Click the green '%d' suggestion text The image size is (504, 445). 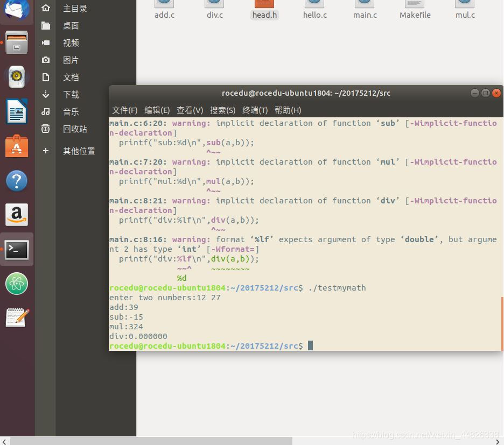[x=181, y=278]
